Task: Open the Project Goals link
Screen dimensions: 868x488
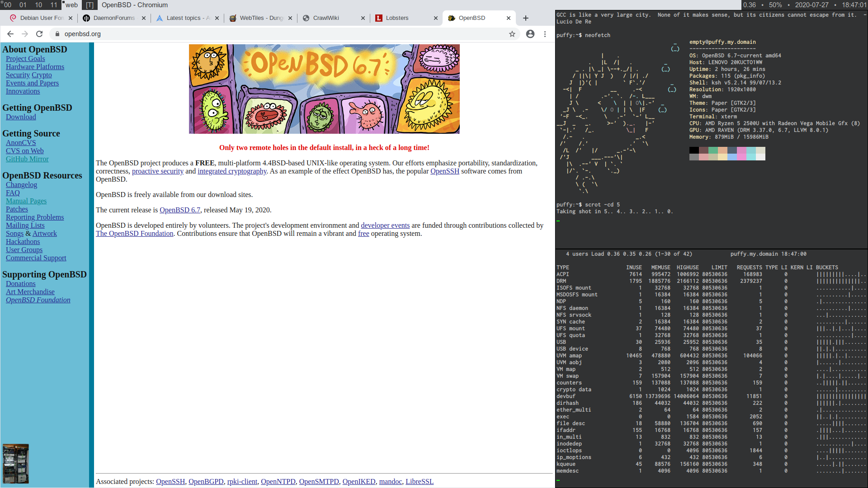Action: point(25,59)
